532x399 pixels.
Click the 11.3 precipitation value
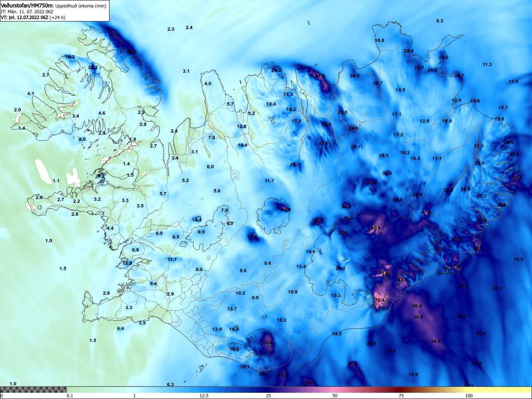(487, 64)
